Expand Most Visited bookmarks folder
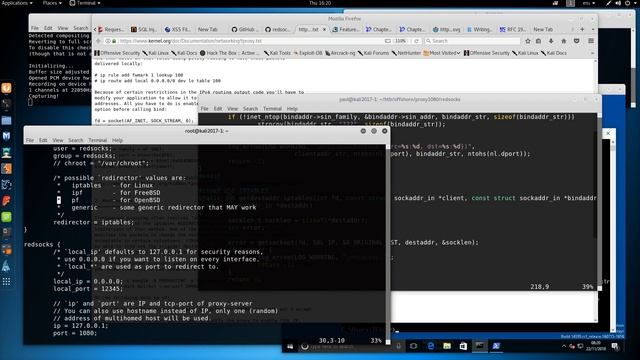 442,53
